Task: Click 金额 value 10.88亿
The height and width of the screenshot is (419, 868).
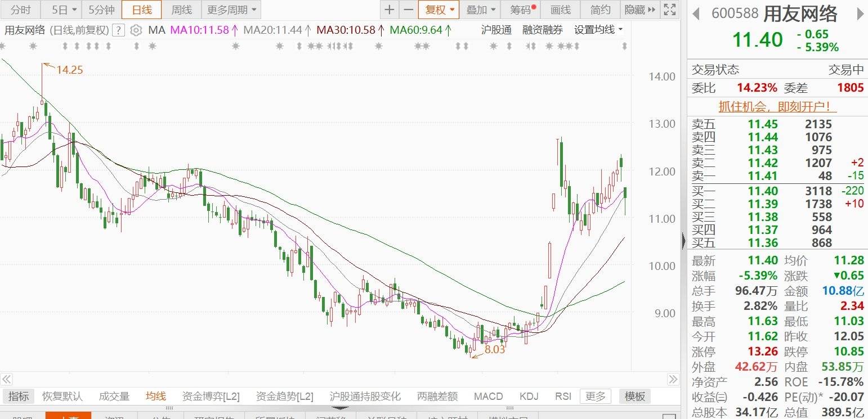Action: (842, 291)
